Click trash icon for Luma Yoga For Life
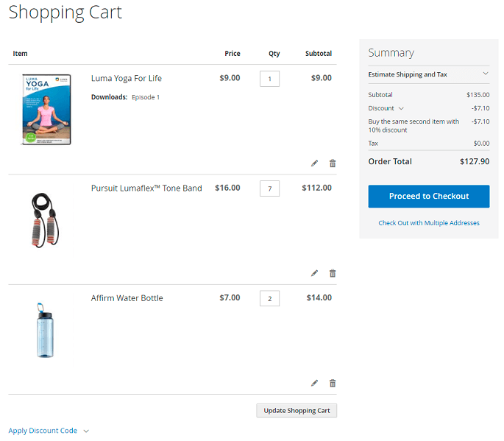Viewport: 504px width, 441px height. 333,163
